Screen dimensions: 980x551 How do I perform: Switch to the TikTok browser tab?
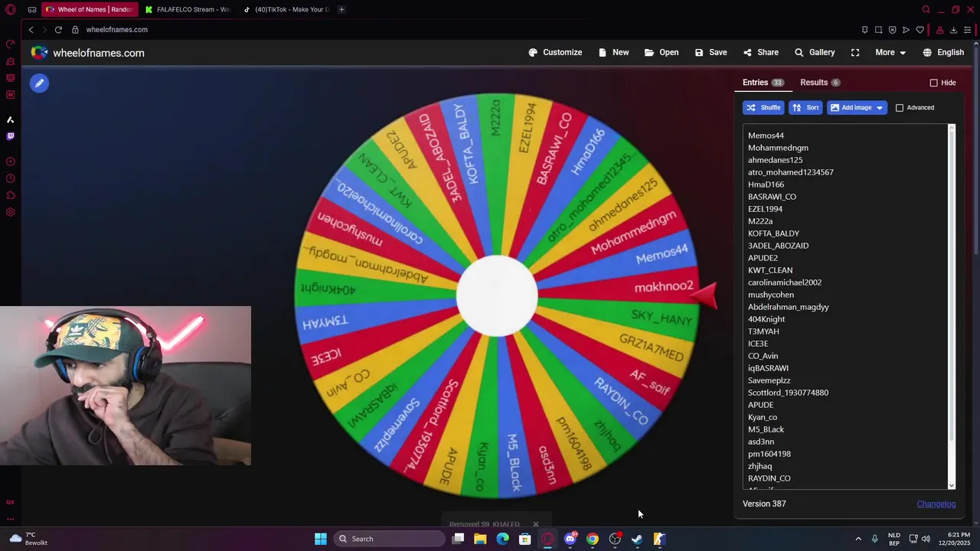pyautogui.click(x=286, y=9)
